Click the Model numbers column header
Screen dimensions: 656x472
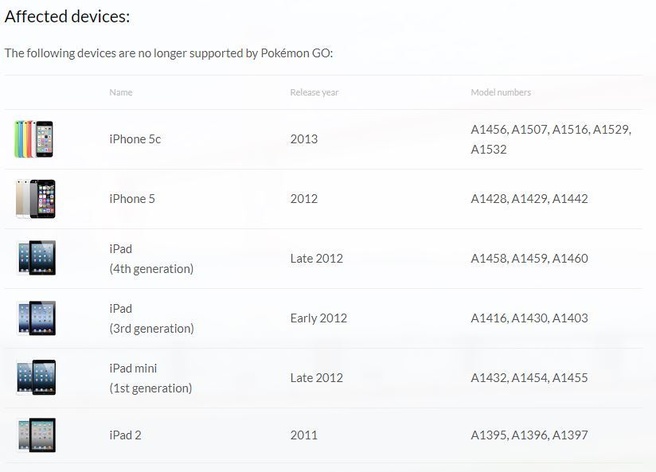coord(501,92)
